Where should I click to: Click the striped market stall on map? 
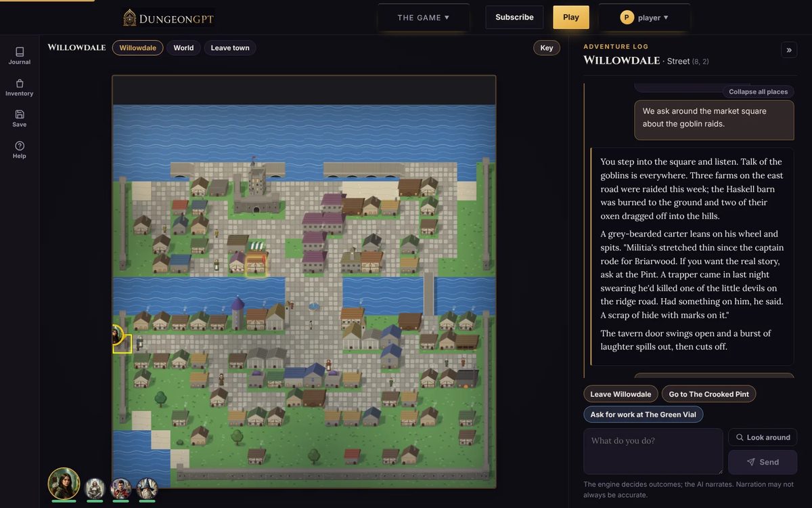coord(256,247)
